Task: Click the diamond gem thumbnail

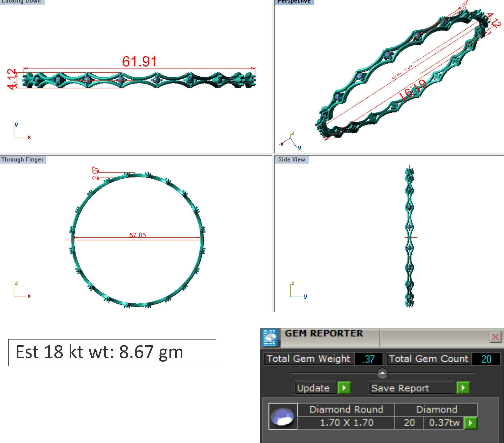Action: click(x=283, y=416)
